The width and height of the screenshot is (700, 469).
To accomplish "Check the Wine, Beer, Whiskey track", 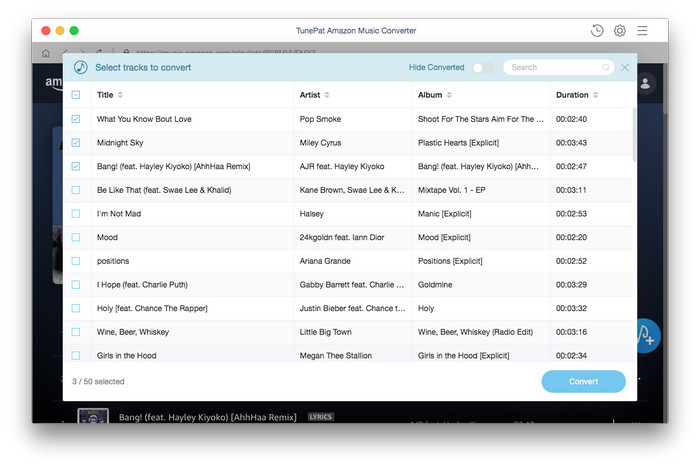I will tap(76, 332).
